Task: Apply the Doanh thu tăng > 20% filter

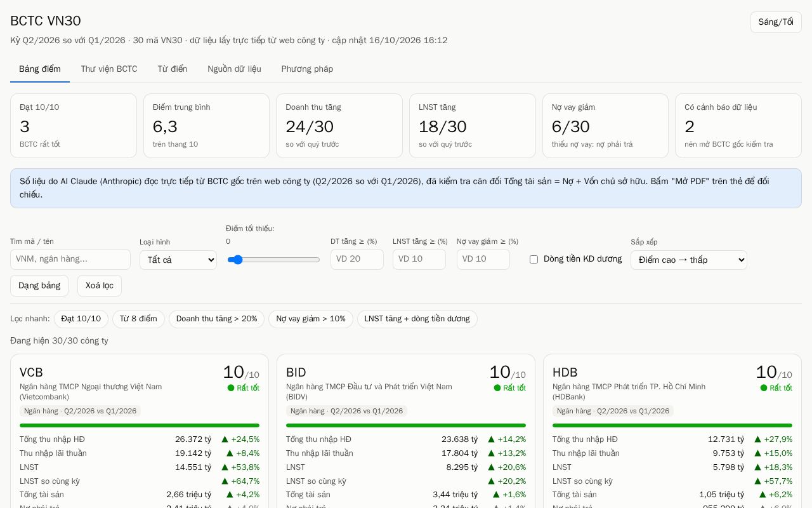Action: click(x=216, y=319)
